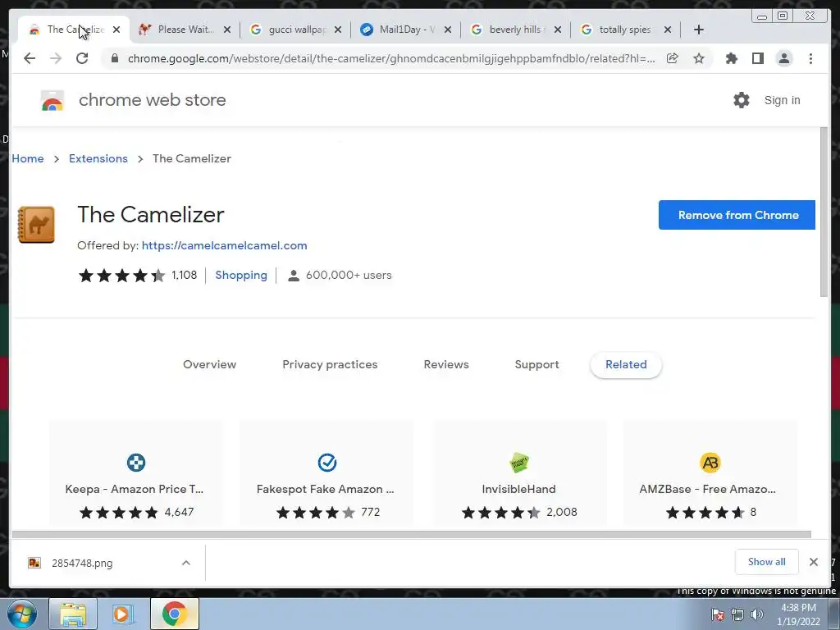This screenshot has height=630, width=840.
Task: Open the Overview section tab
Action: (209, 364)
